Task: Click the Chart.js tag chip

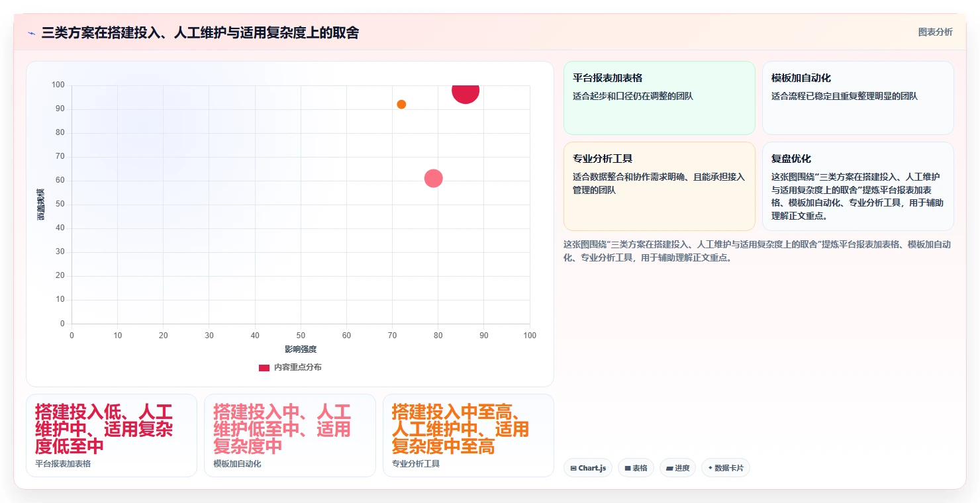Action: click(x=588, y=468)
